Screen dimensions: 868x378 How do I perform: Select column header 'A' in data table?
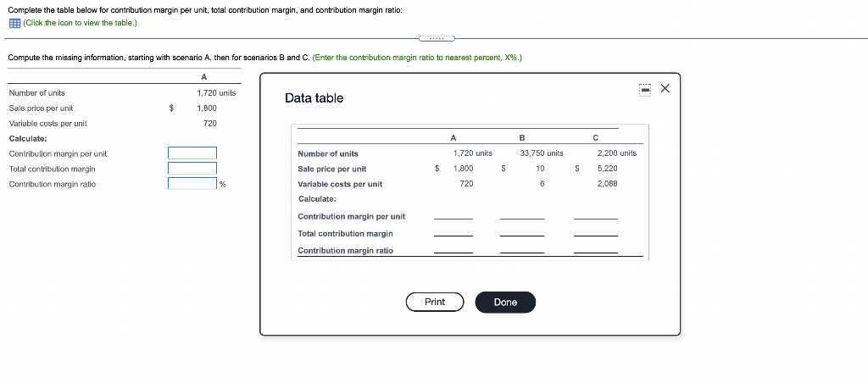(x=453, y=138)
